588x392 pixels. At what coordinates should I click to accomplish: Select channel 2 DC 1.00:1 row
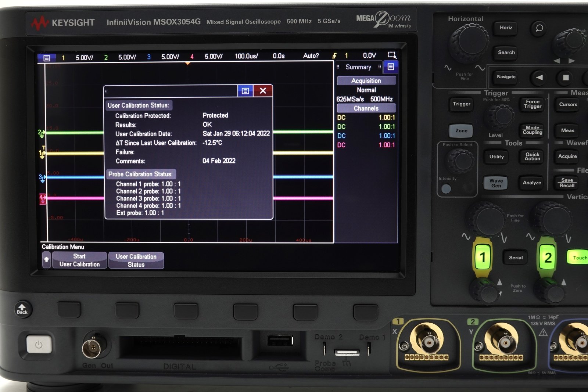point(366,127)
